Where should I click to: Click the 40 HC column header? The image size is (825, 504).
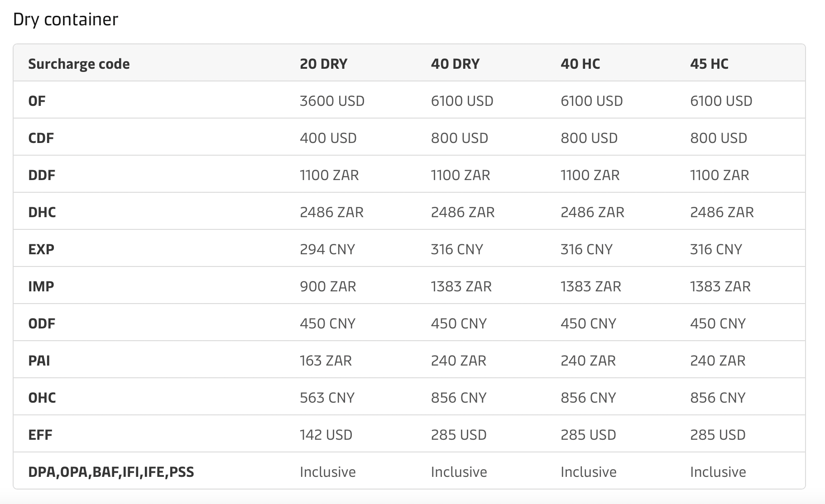coord(580,64)
